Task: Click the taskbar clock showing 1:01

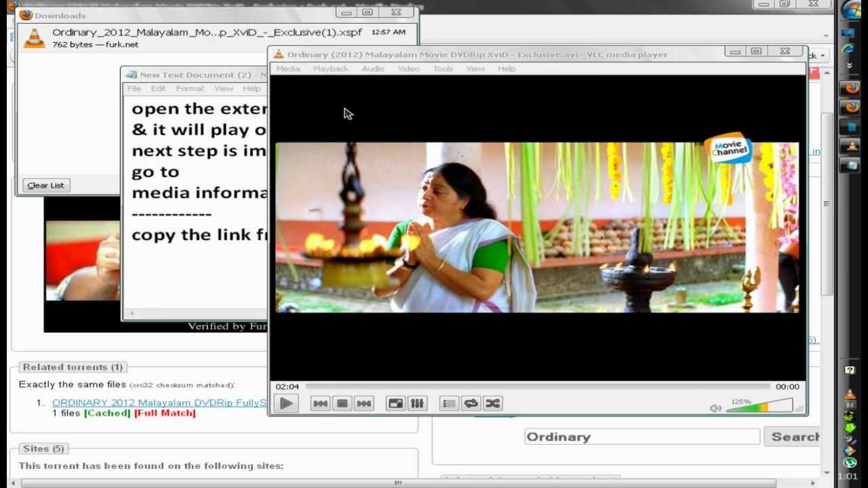Action: click(x=848, y=476)
